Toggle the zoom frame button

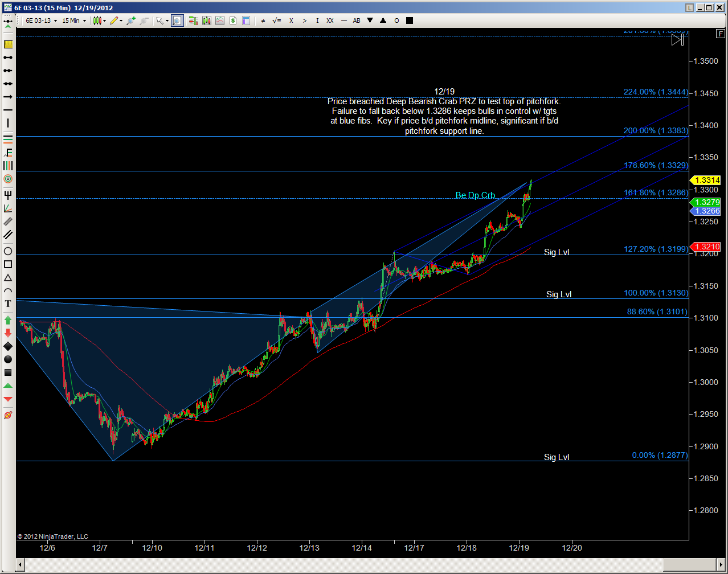point(177,20)
